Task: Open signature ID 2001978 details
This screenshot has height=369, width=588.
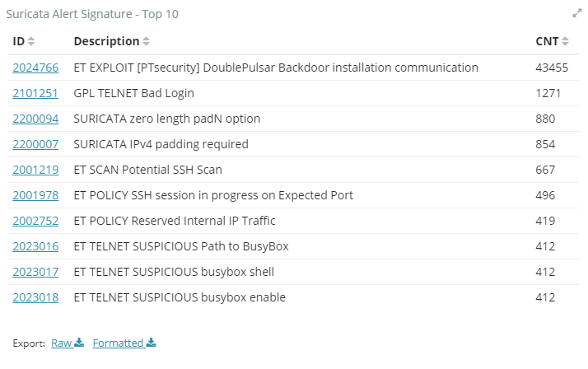Action: coord(35,195)
